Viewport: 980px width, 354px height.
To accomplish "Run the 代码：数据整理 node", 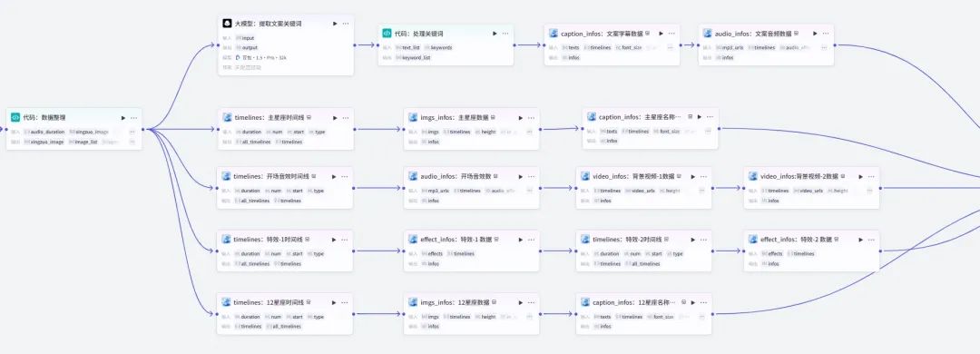I will pyautogui.click(x=123, y=118).
